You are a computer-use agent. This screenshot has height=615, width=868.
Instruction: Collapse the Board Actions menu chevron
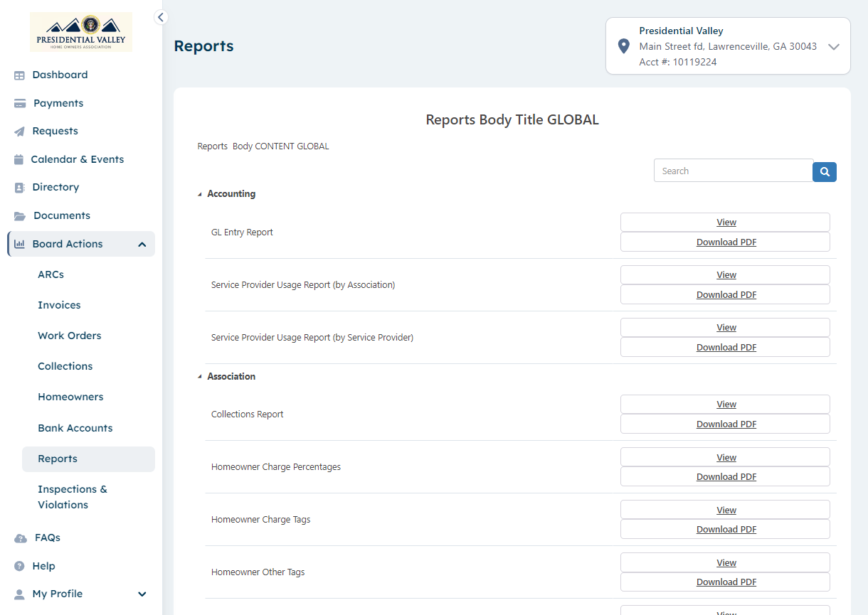[142, 245]
